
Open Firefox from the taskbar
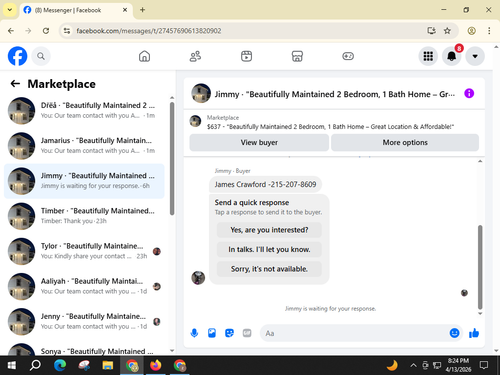[x=155, y=365]
